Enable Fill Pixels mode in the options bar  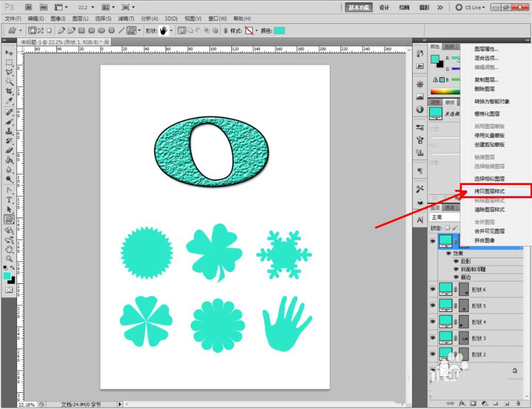pos(49,30)
